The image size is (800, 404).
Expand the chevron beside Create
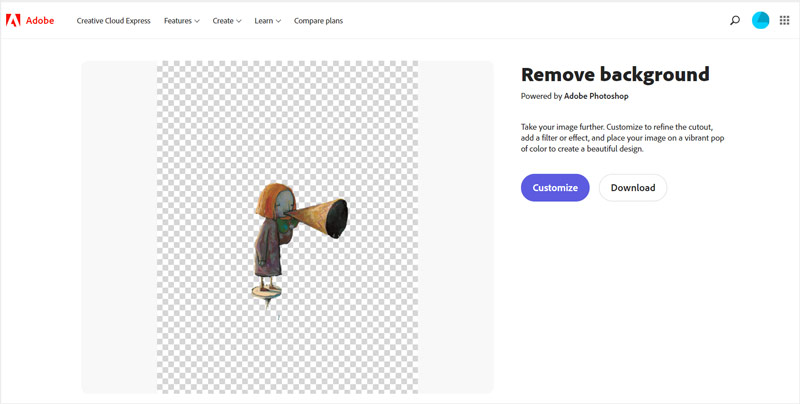click(239, 21)
